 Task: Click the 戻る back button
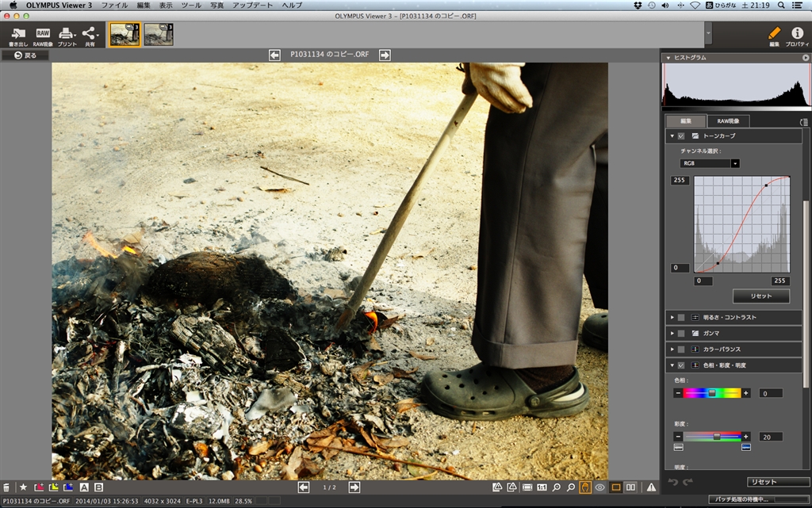point(25,55)
